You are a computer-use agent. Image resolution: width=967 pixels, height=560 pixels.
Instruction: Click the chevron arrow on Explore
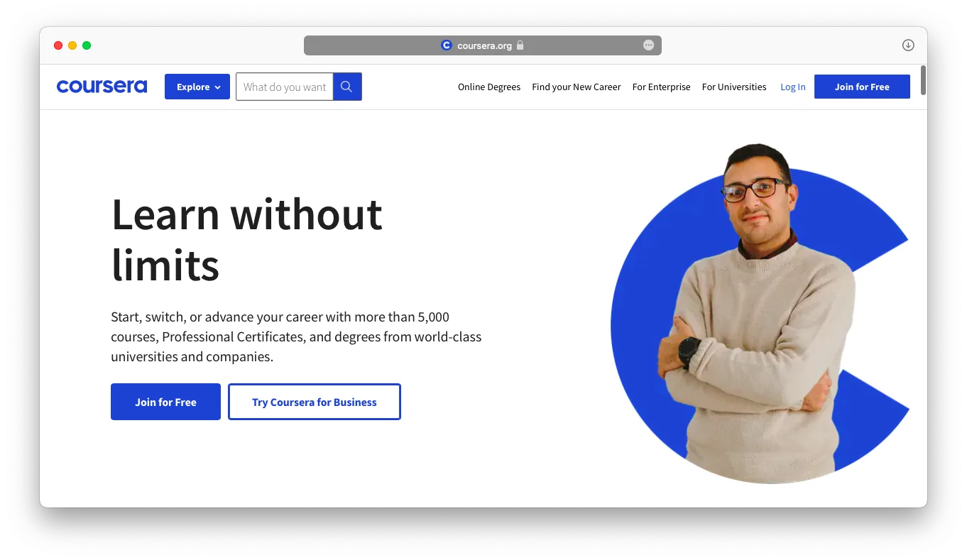point(217,87)
